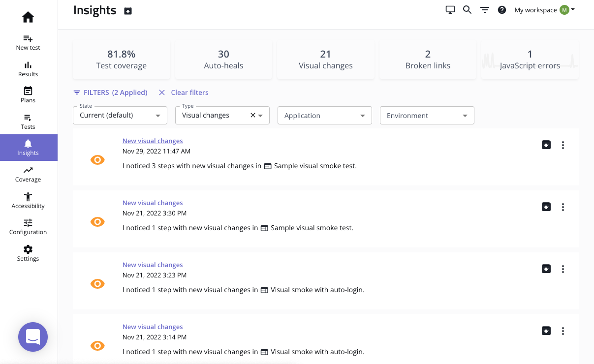Screen dimensions: 594x364
Task: Click the monitor display icon in header
Action: 450,10
